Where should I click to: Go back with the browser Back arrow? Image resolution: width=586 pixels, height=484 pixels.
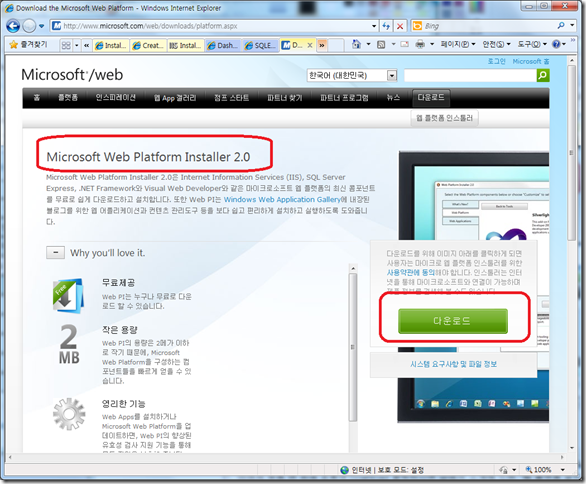[x=13, y=26]
